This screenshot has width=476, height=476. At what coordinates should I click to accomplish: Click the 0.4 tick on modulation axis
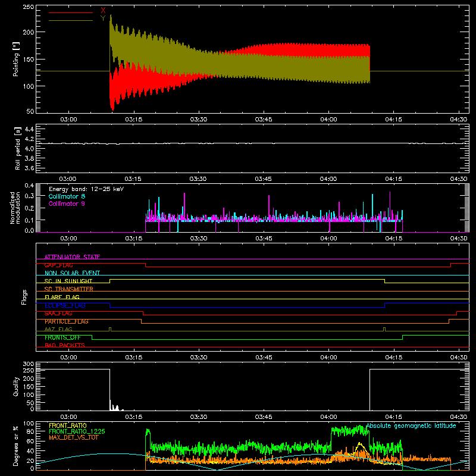[x=29, y=186]
